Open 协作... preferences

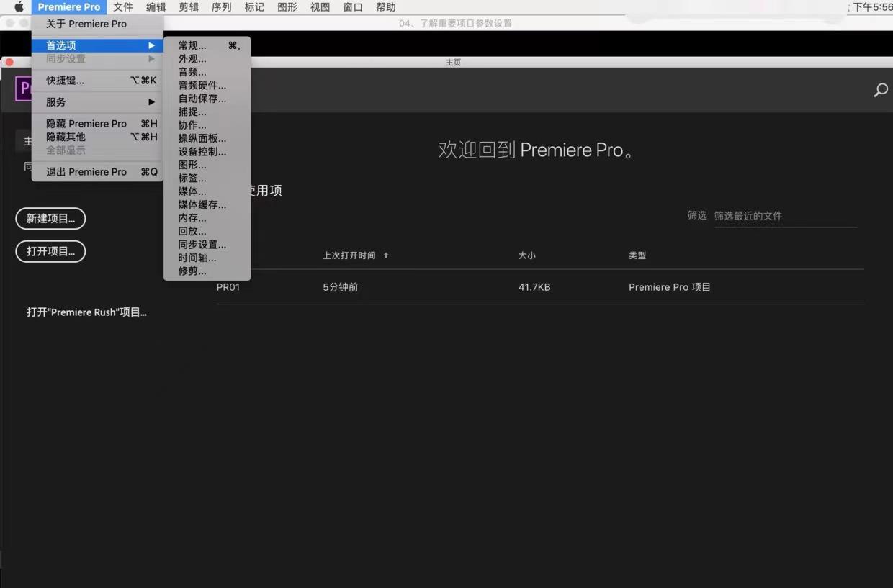point(207,125)
